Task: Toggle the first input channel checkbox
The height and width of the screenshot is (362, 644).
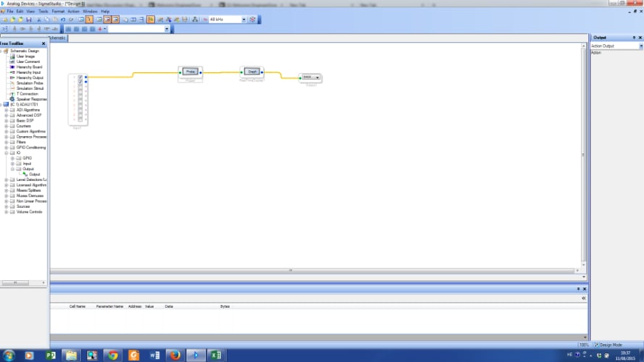Action: tap(80, 77)
